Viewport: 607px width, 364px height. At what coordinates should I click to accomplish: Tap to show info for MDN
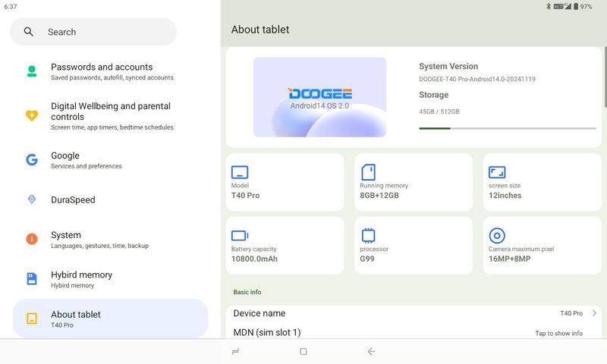coord(558,333)
